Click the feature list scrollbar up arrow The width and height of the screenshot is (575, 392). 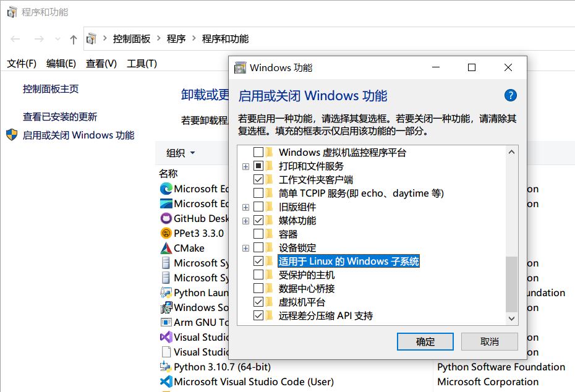[511, 152]
